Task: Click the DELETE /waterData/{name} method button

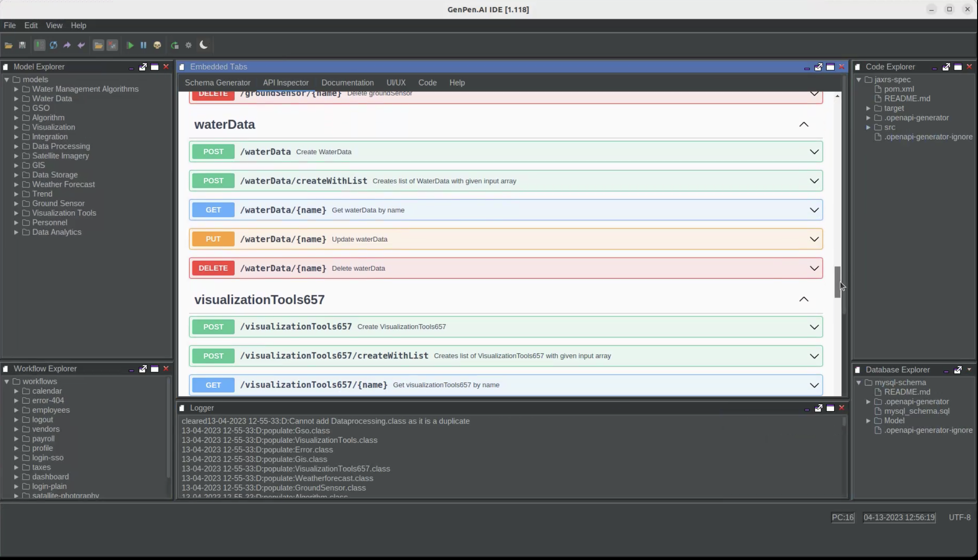Action: [213, 268]
